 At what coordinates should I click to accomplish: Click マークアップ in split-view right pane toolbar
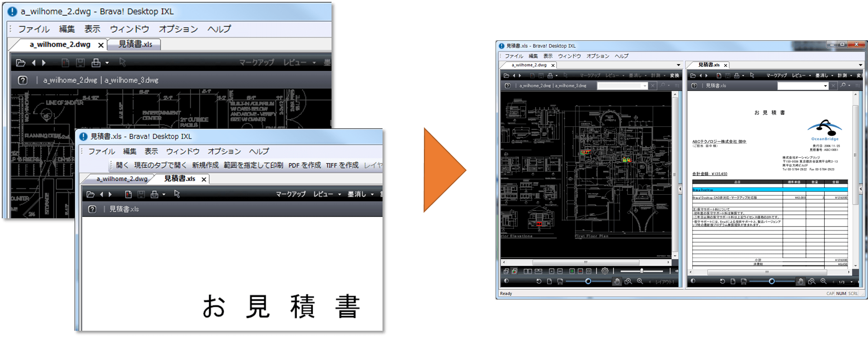[x=777, y=75]
